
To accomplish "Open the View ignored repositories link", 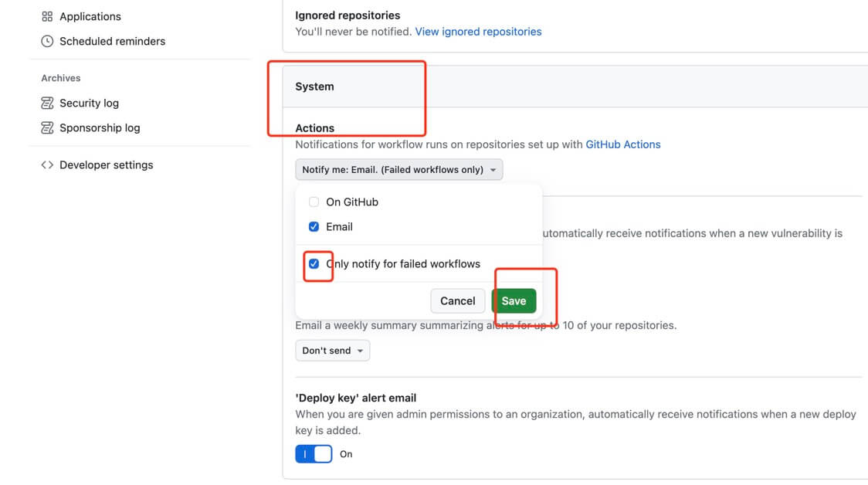I will [478, 32].
